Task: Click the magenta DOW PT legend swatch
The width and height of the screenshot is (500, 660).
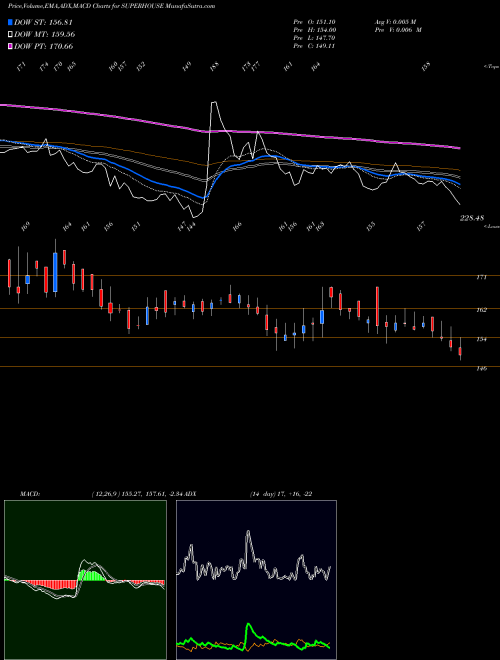Action: [10, 46]
